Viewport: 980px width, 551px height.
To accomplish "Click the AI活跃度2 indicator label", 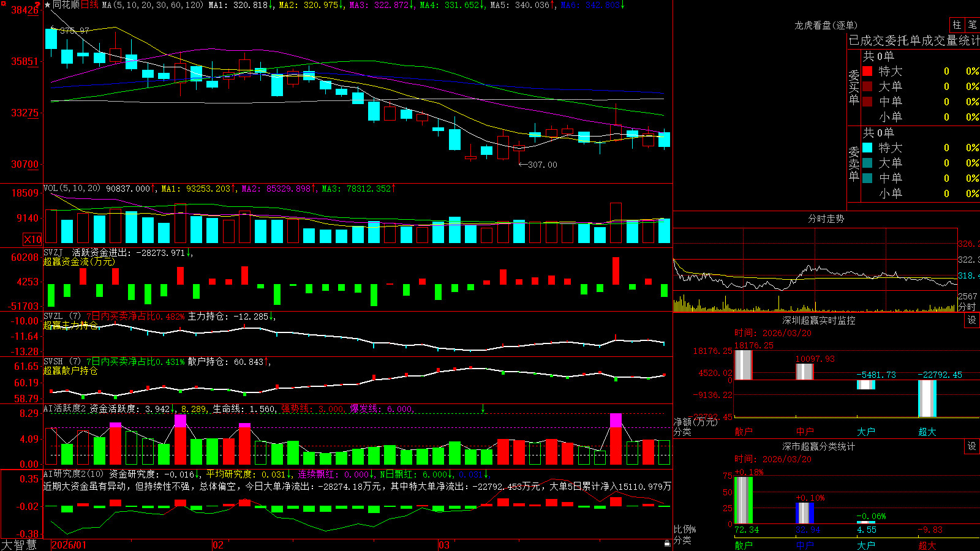I will coord(65,408).
